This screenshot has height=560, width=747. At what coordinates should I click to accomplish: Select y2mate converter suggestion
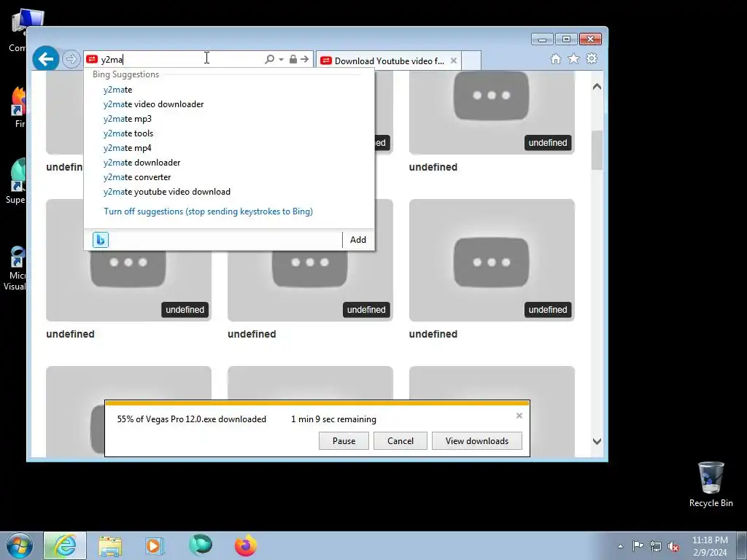tap(137, 177)
